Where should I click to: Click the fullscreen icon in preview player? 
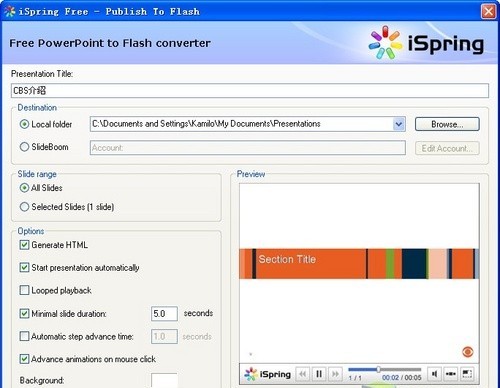467,374
